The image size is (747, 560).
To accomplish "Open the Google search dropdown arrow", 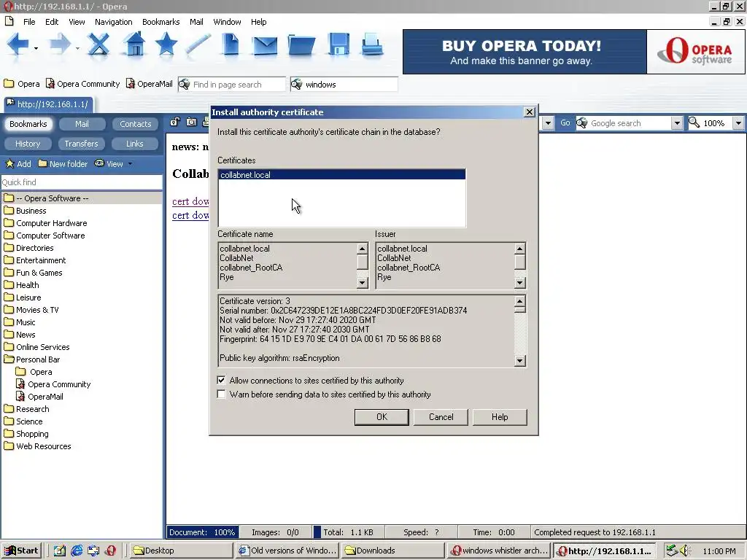I will coord(677,123).
